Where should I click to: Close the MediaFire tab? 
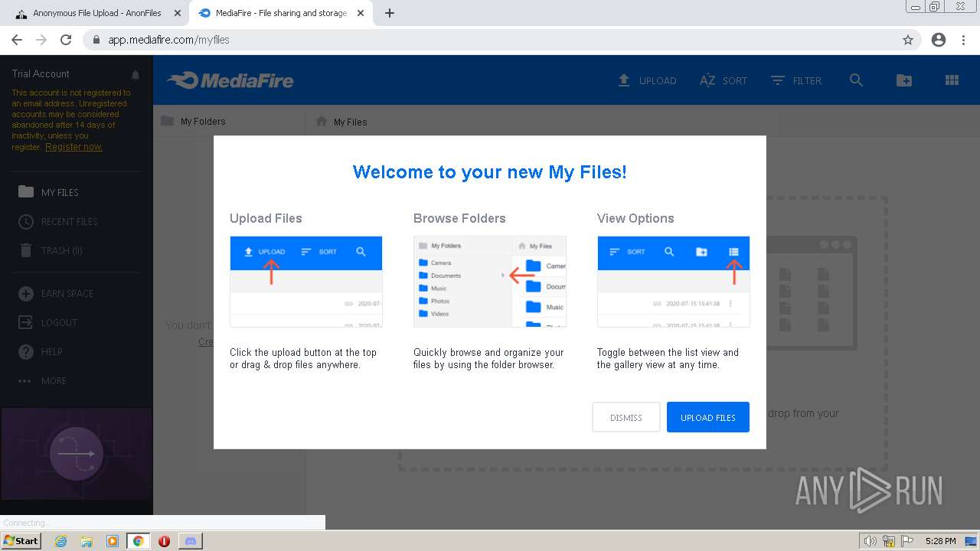pyautogui.click(x=361, y=13)
